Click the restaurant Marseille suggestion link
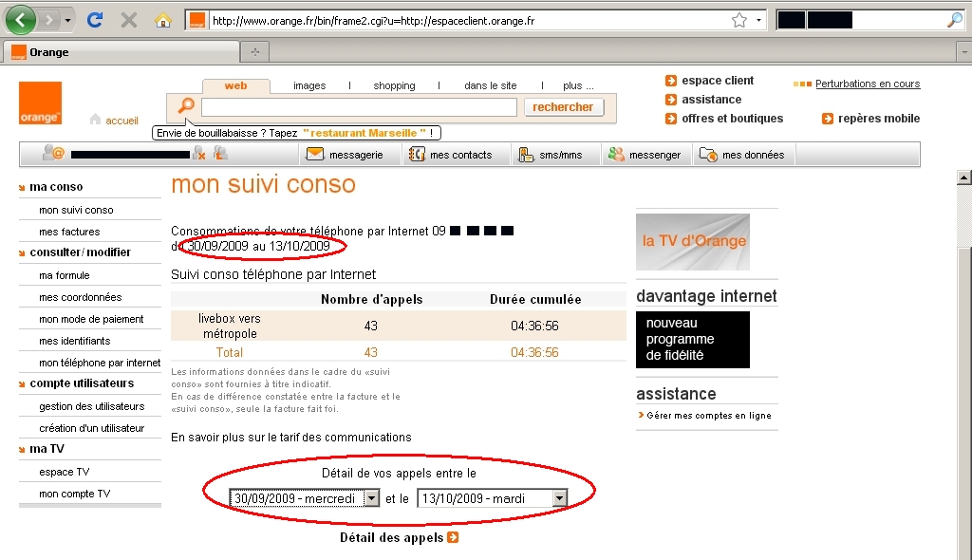Screen dimensions: 972x560 coord(364,133)
